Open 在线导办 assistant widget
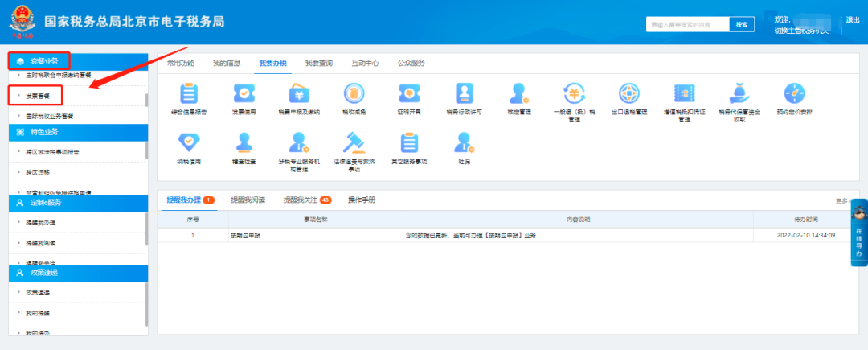Image resolution: width=868 pixels, height=350 pixels. 858,232
